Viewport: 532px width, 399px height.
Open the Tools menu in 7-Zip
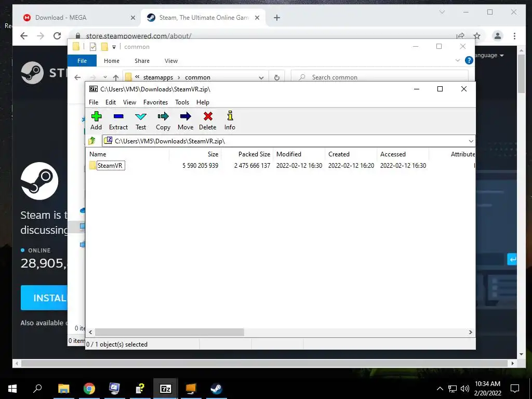click(182, 102)
